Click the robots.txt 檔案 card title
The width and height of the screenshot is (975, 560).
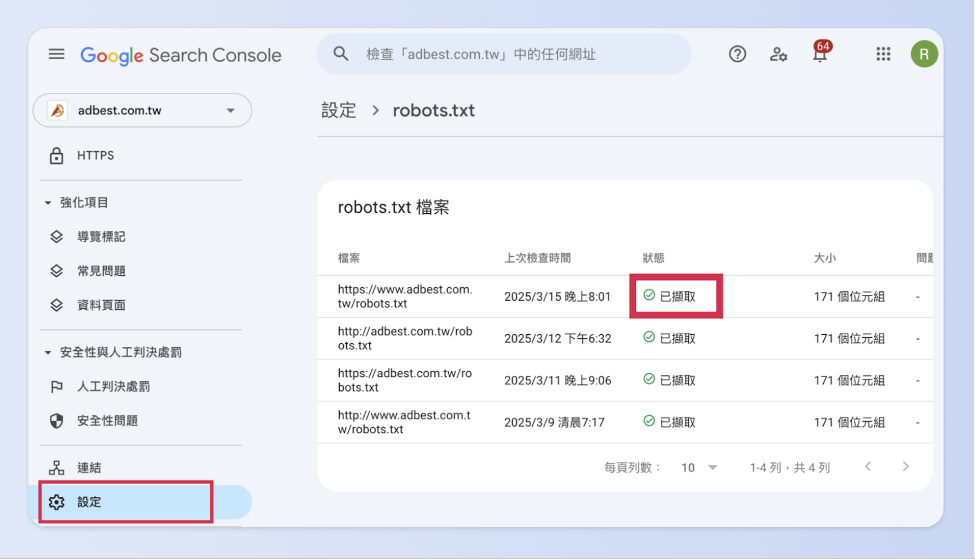(x=393, y=207)
